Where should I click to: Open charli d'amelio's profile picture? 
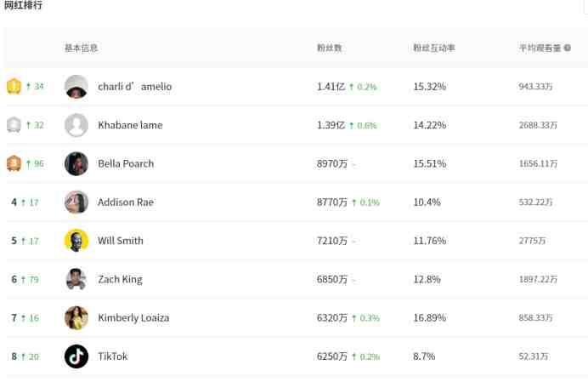point(76,87)
